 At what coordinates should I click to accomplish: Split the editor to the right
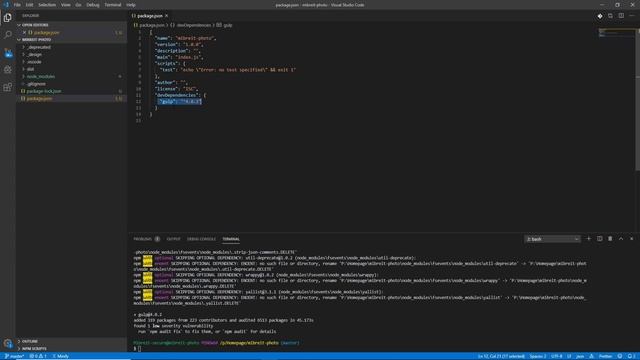[x=621, y=16]
